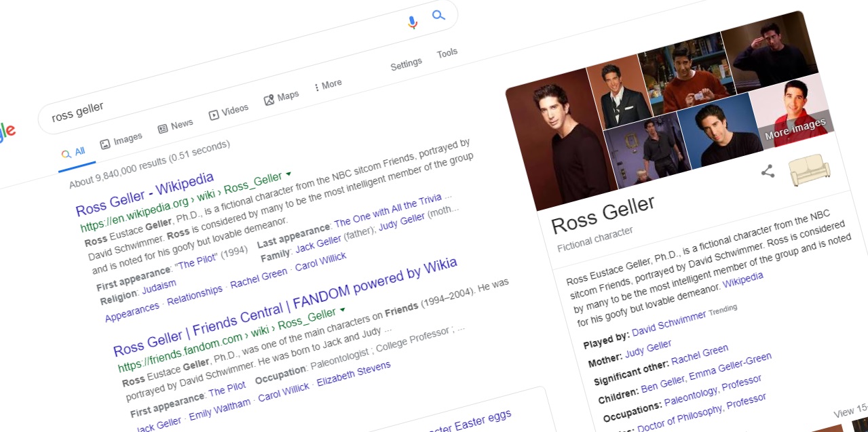
Task: Open thumbnail of Ross saluting in dark shirt
Action: [770, 52]
